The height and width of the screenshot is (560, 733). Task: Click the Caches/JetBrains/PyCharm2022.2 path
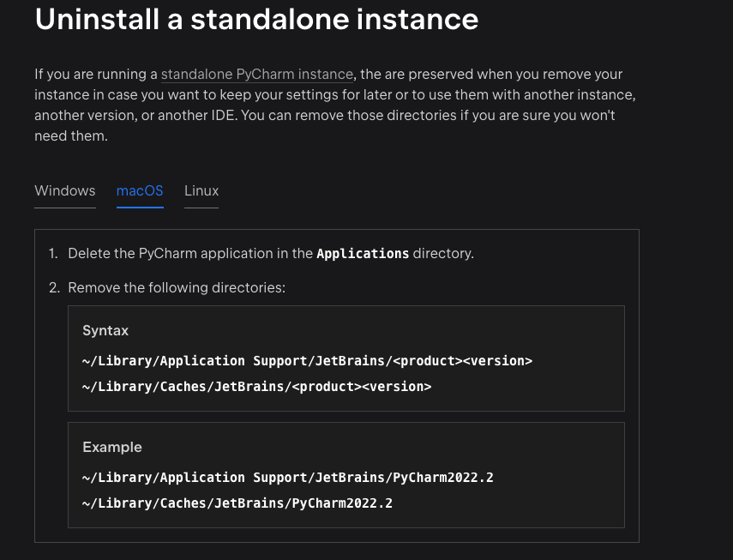pyautogui.click(x=237, y=503)
